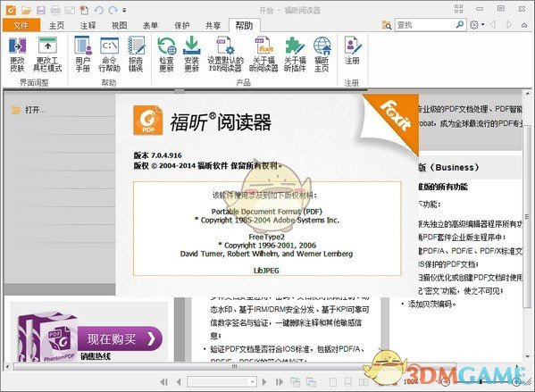Screen dimensions: 535x392
Task: Go to first page button
Action: (x=164, y=382)
